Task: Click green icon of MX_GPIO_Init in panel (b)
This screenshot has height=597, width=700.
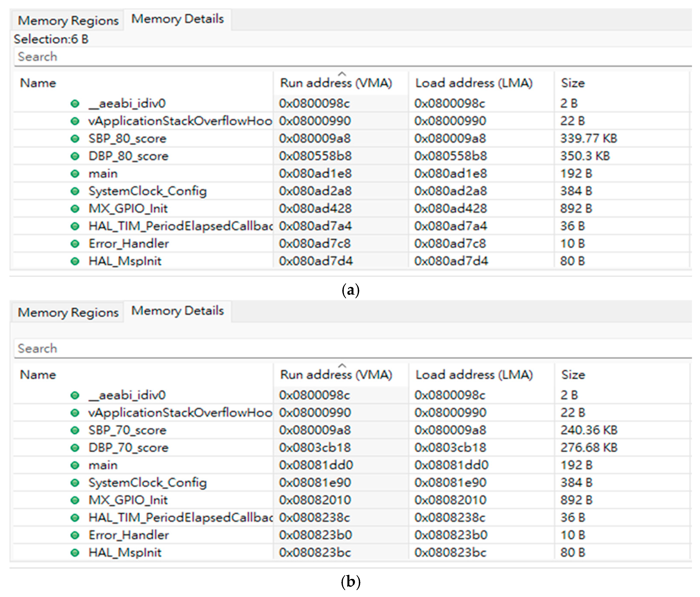Action: pyautogui.click(x=75, y=500)
